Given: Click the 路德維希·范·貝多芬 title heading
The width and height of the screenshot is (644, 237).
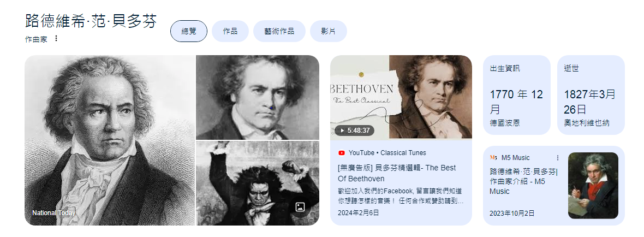Looking at the screenshot, I should click(91, 21).
